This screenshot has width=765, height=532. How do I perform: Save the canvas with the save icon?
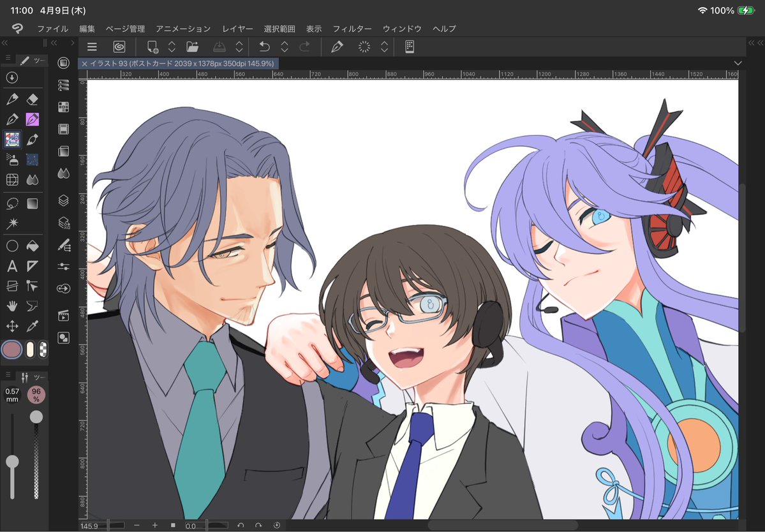pyautogui.click(x=219, y=46)
